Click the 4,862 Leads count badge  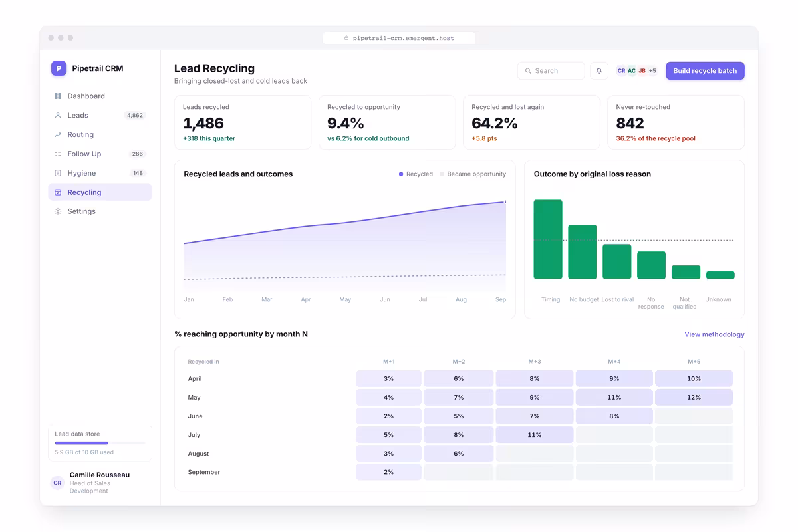point(135,116)
